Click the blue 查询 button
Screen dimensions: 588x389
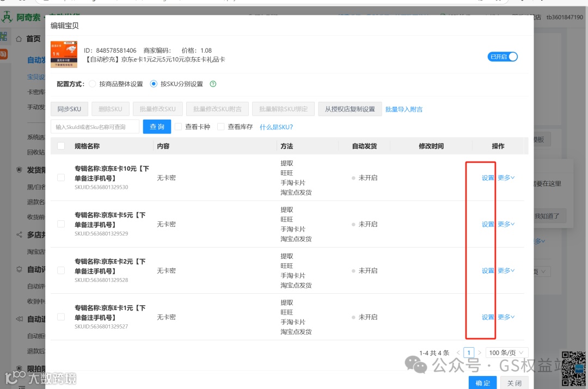157,127
